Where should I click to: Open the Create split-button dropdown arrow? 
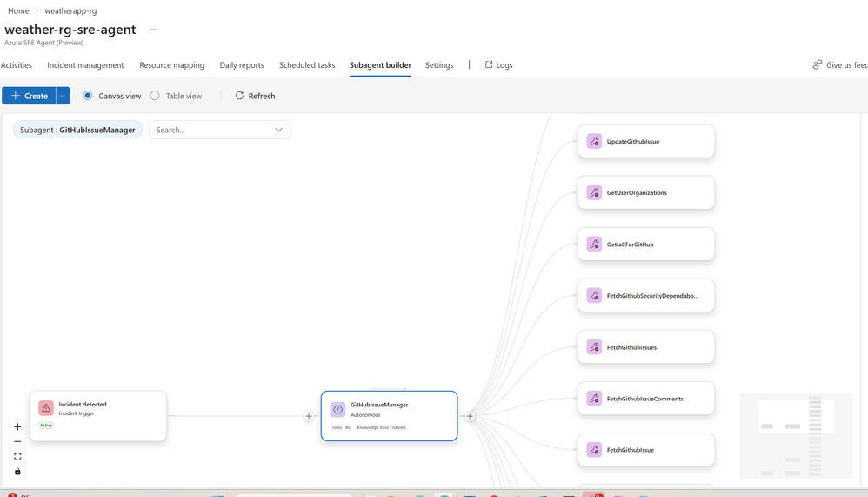(63, 96)
